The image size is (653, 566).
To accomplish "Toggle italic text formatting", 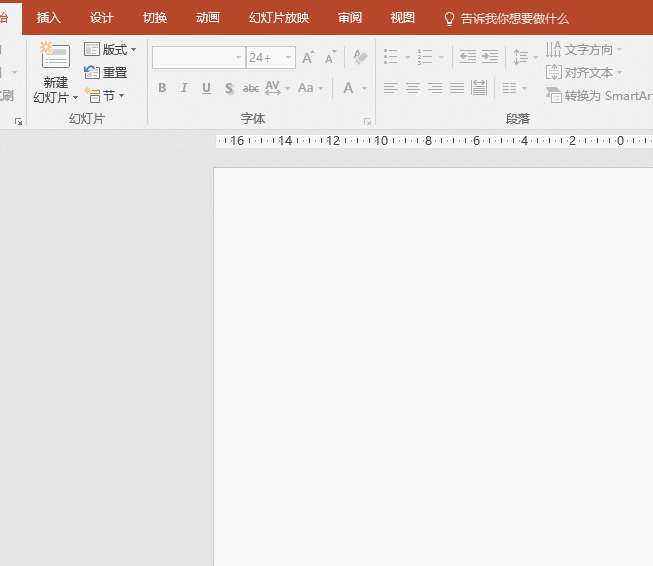I will coord(184,89).
